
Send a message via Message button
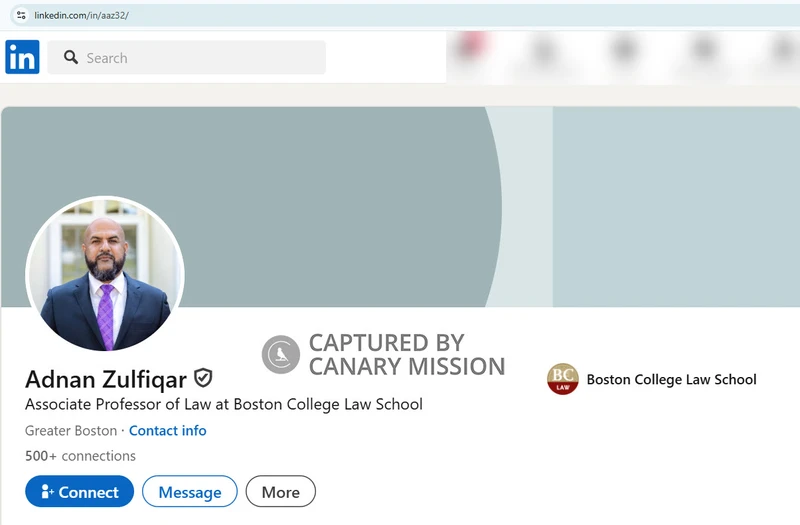click(190, 491)
